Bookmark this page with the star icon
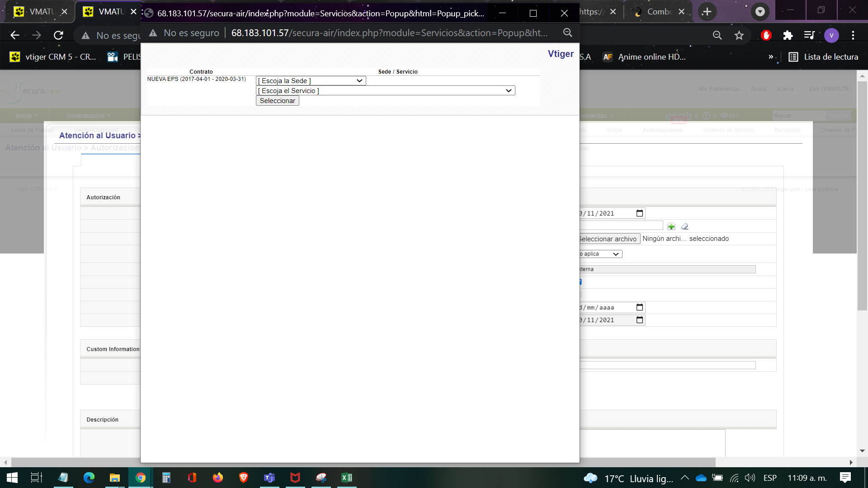The image size is (868, 488). point(739,35)
